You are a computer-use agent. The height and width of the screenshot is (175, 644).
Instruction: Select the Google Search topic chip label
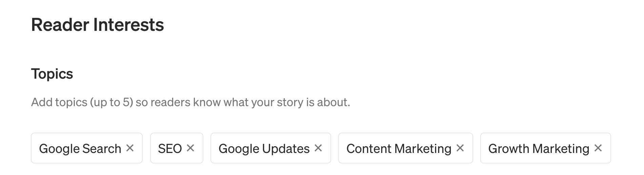(80, 149)
